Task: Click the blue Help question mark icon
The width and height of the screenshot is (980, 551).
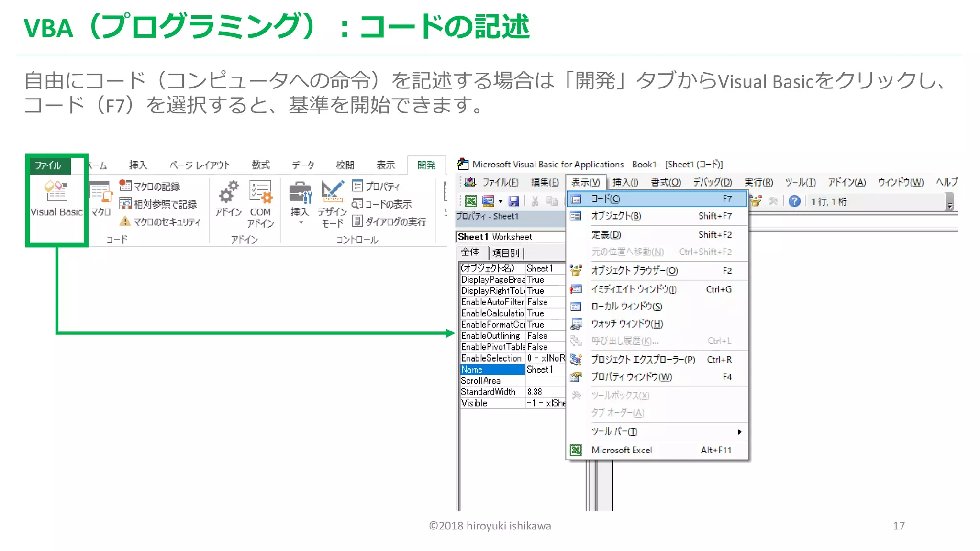Action: [x=794, y=201]
